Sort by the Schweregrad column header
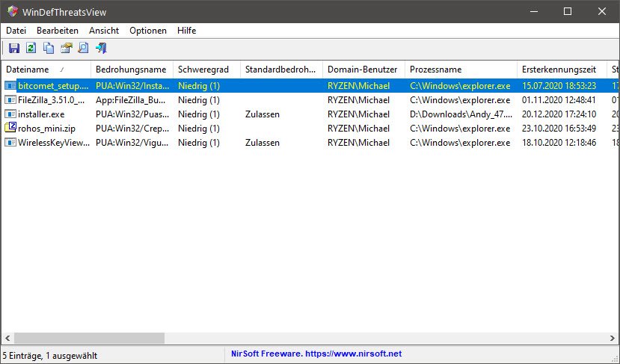The image size is (620, 364). tap(206, 69)
